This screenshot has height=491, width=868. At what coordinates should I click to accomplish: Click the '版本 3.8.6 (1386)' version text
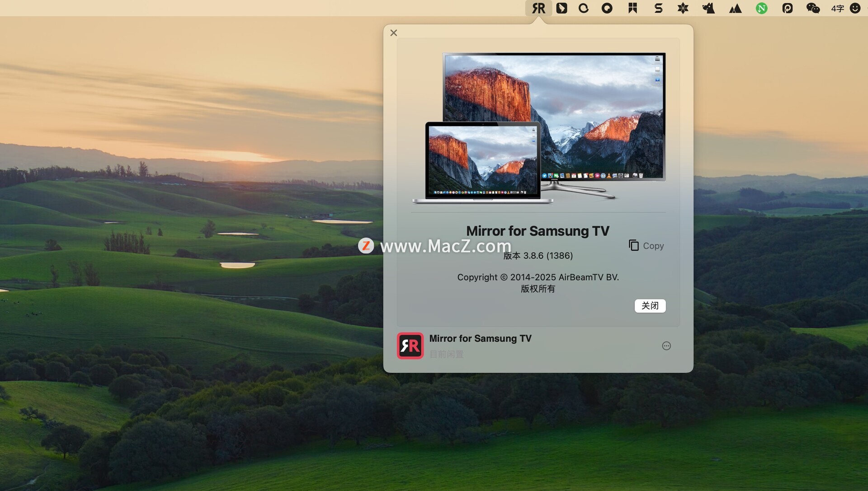[x=538, y=256]
